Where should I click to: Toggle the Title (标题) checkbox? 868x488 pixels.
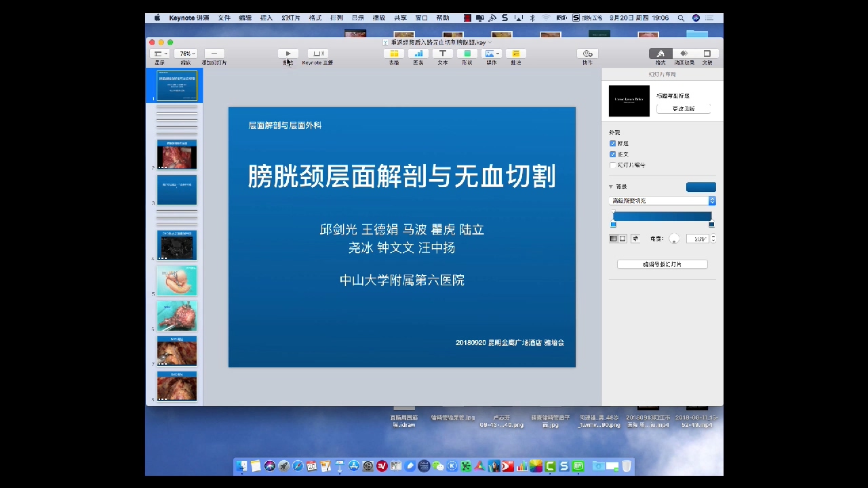(x=613, y=144)
